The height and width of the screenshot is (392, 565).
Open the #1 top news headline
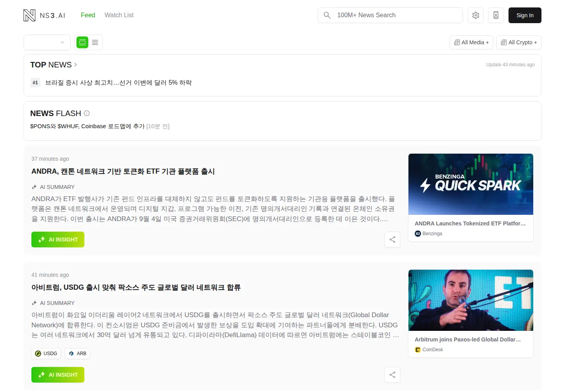118,83
